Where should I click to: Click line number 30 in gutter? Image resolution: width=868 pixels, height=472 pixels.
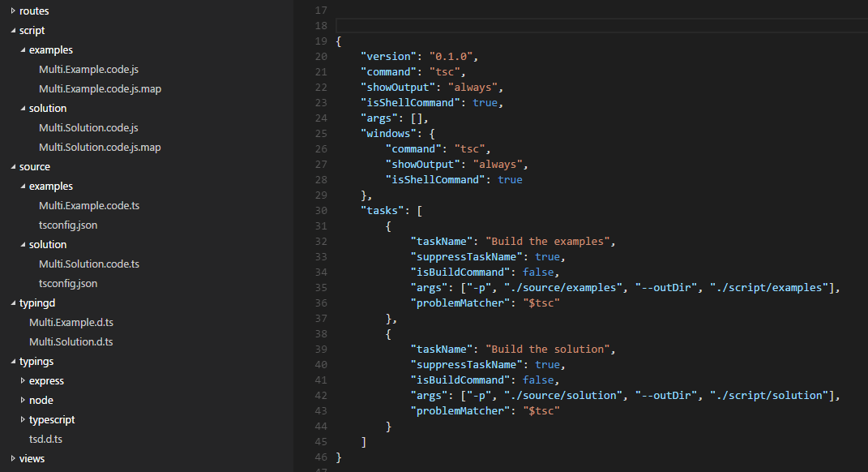click(320, 210)
